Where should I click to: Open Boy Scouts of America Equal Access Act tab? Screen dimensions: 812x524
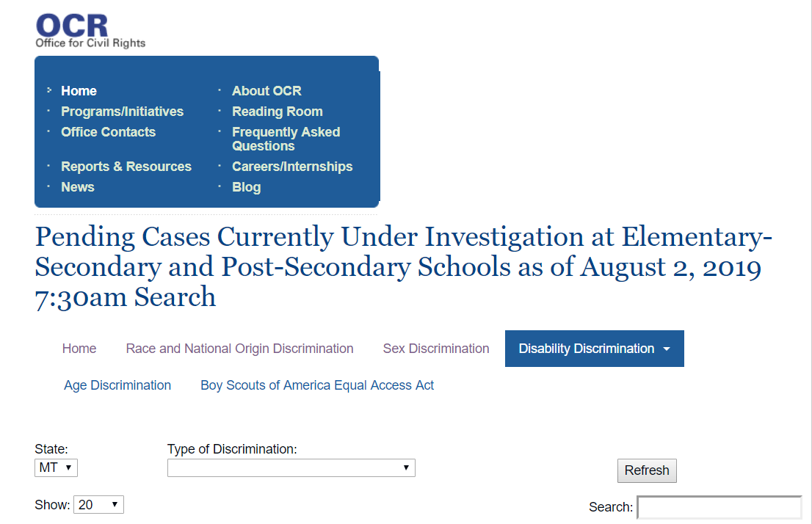click(317, 385)
